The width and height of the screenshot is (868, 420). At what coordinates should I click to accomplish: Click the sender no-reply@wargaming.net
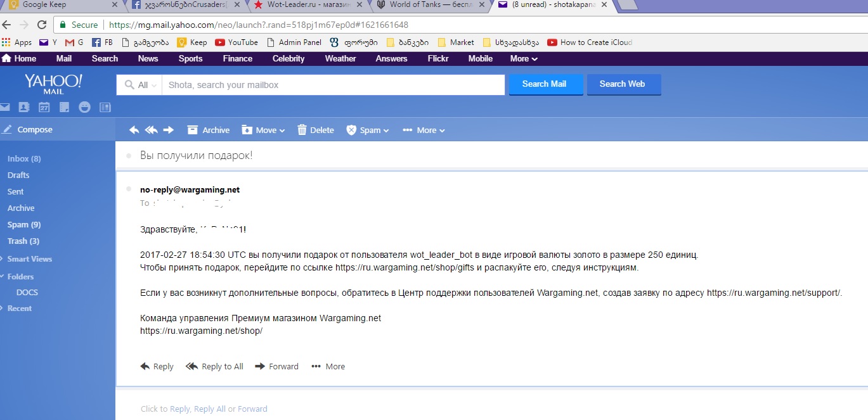[x=190, y=189]
